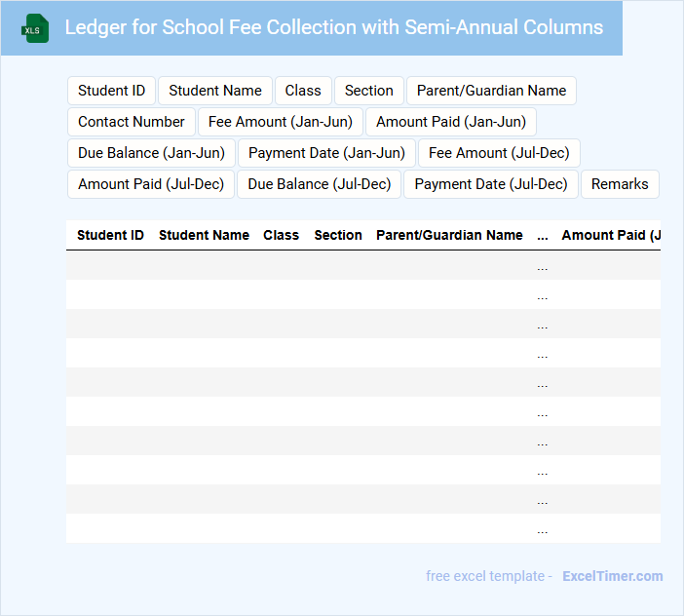Select the Student Name tag
Image resolution: width=684 pixels, height=616 pixels.
point(215,91)
